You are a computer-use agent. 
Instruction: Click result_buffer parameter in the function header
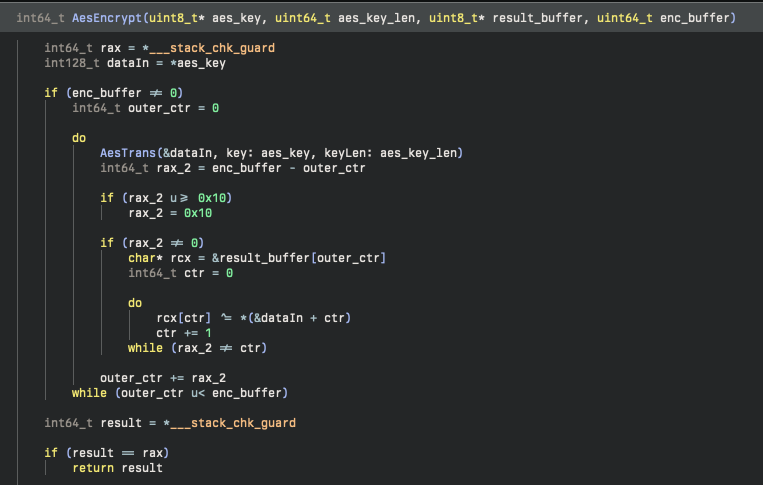pos(537,18)
